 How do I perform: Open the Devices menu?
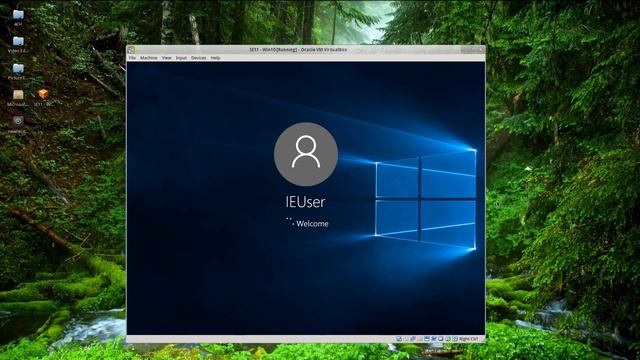(x=199, y=58)
